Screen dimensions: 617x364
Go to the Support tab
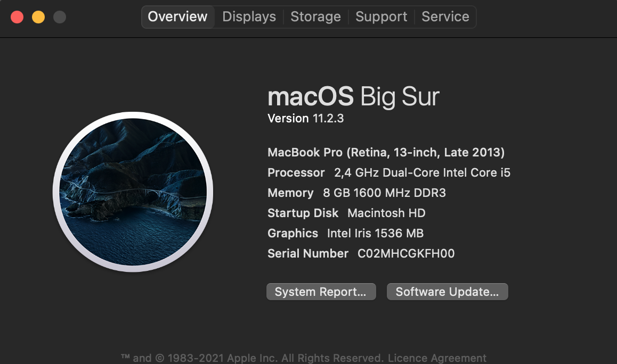click(x=381, y=16)
